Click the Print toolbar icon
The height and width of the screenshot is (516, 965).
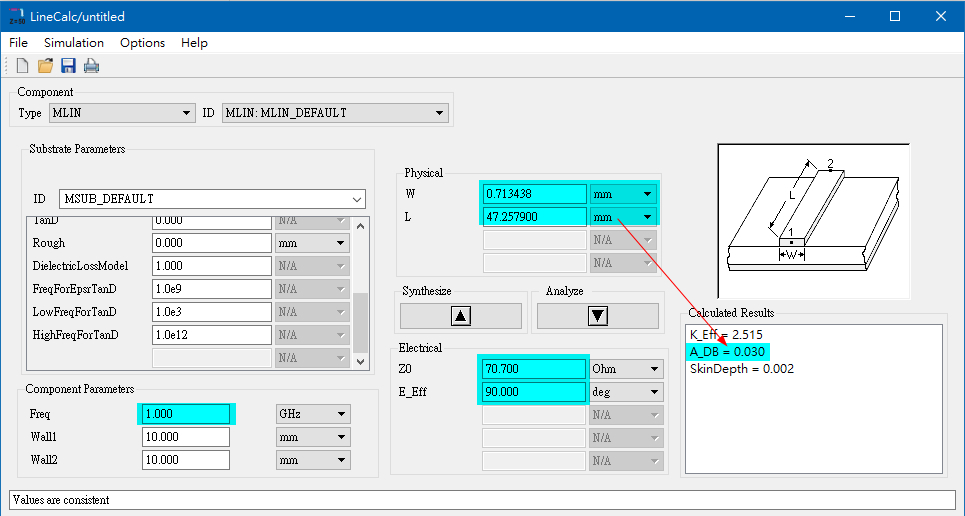tap(91, 65)
